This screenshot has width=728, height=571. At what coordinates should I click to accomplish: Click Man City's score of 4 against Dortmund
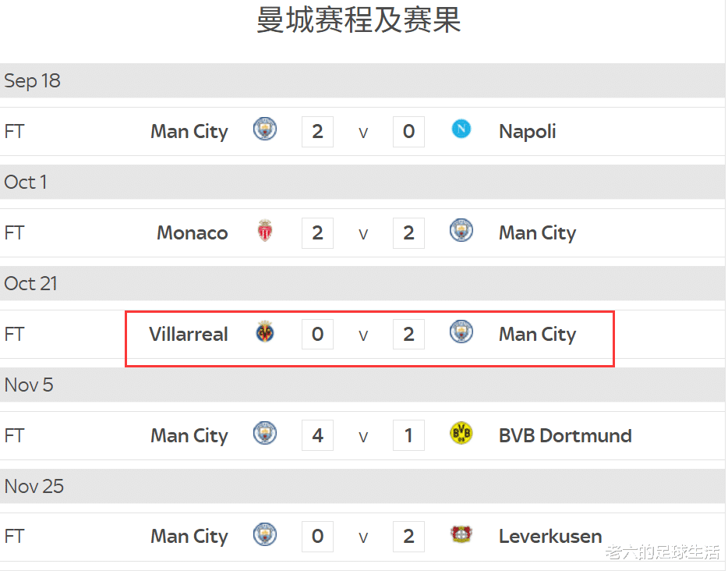[x=317, y=435]
